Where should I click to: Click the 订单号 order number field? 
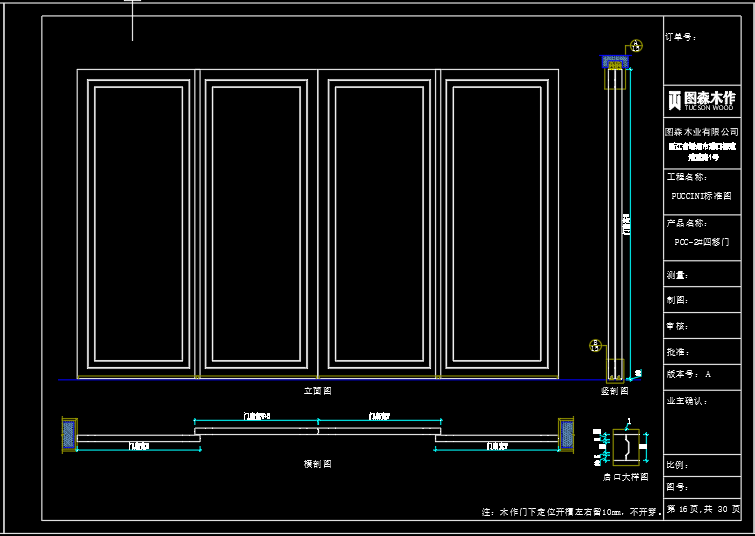682,37
